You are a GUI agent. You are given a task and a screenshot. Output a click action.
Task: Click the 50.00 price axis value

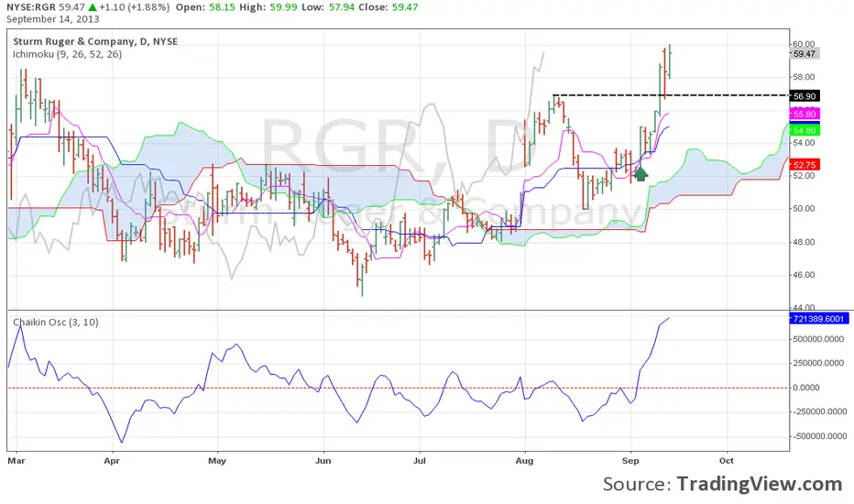tap(804, 209)
